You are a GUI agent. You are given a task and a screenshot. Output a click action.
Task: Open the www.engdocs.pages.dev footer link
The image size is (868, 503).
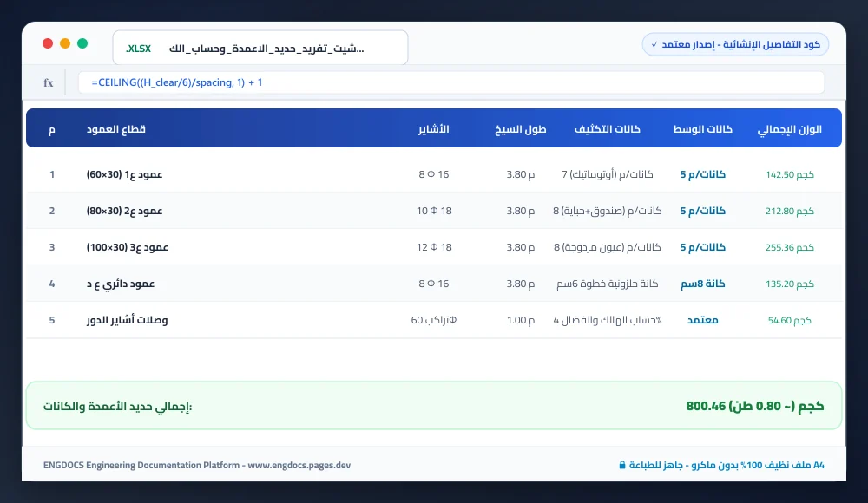pos(299,466)
